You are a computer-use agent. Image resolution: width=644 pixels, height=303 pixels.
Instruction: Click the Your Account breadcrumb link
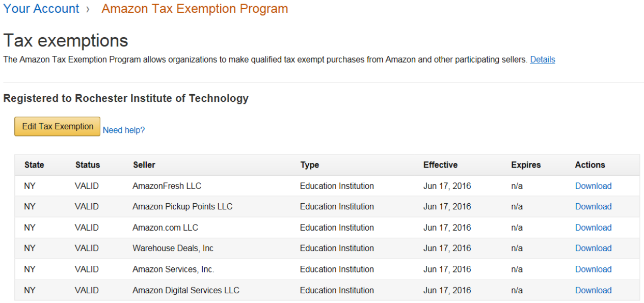click(x=41, y=9)
